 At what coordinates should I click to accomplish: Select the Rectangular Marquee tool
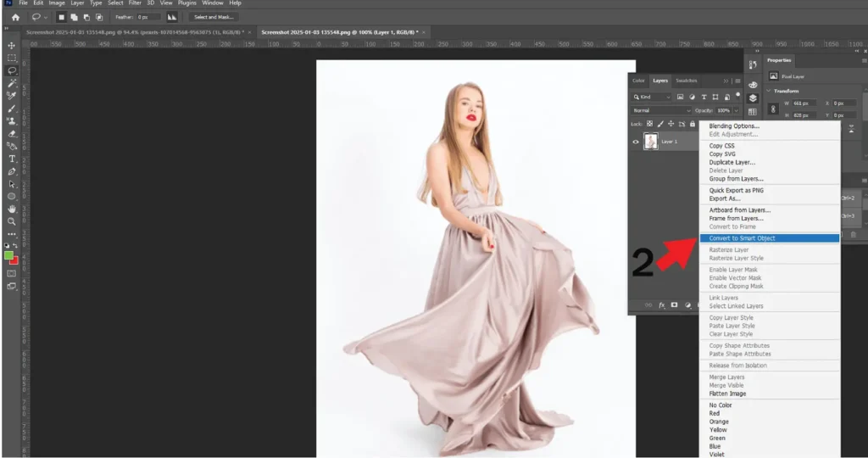click(x=12, y=58)
